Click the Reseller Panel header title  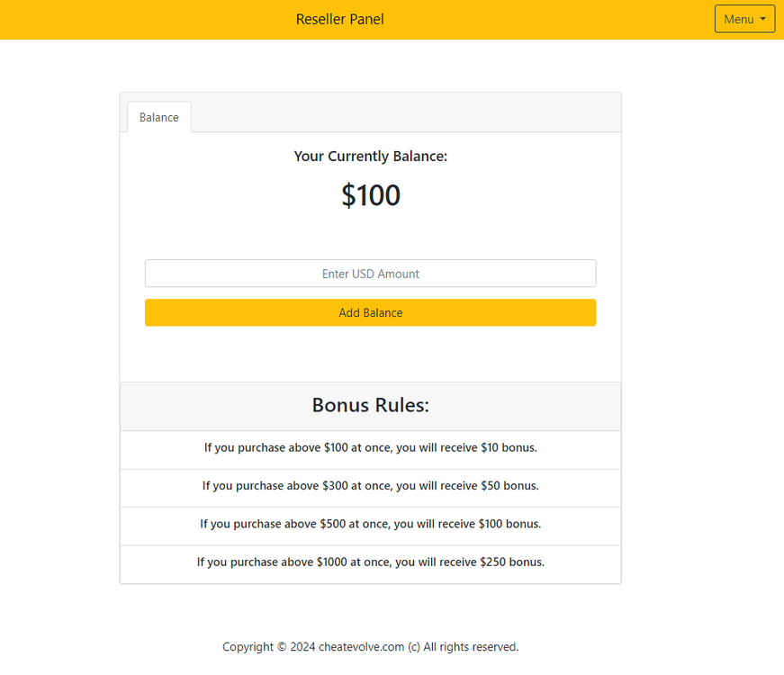(339, 19)
